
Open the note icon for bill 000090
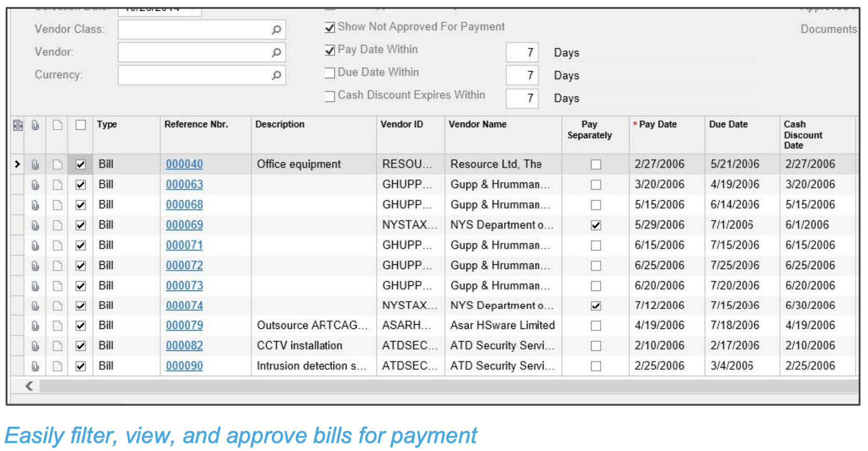pyautogui.click(x=58, y=366)
